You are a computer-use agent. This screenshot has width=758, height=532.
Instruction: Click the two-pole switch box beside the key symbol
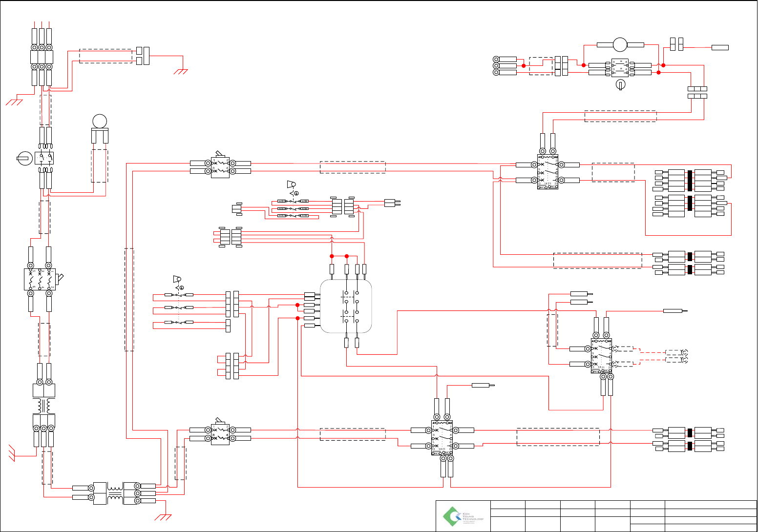tap(44, 158)
